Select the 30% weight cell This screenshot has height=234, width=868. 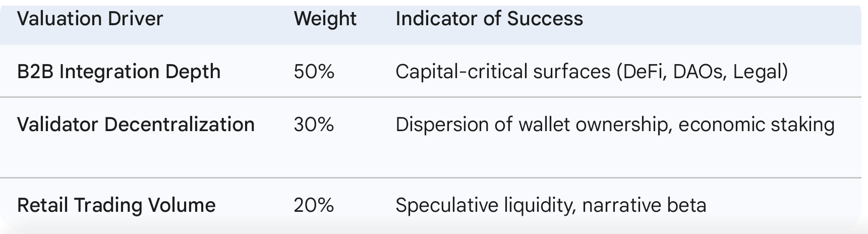314,124
